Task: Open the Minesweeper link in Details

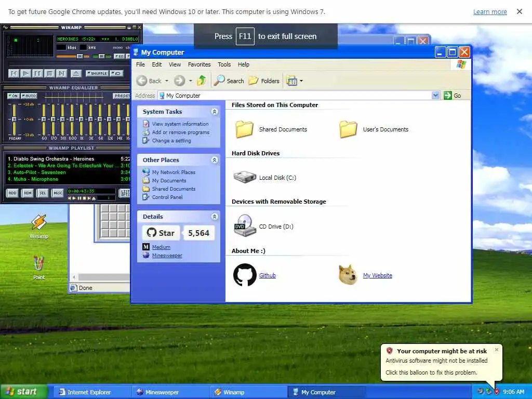Action: click(167, 256)
